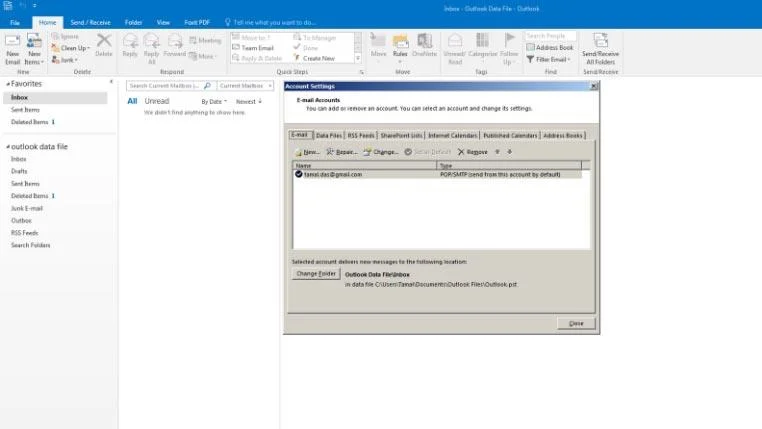Switch to Address Books tab
This screenshot has width=762, height=429.
(x=563, y=136)
